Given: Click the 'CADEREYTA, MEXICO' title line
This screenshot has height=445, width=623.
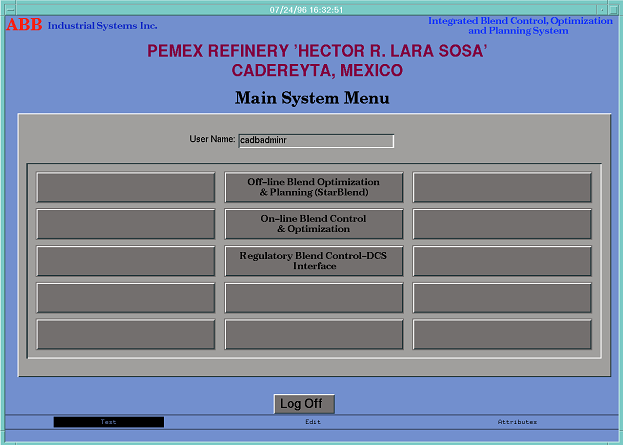Looking at the screenshot, I should click(x=317, y=70).
